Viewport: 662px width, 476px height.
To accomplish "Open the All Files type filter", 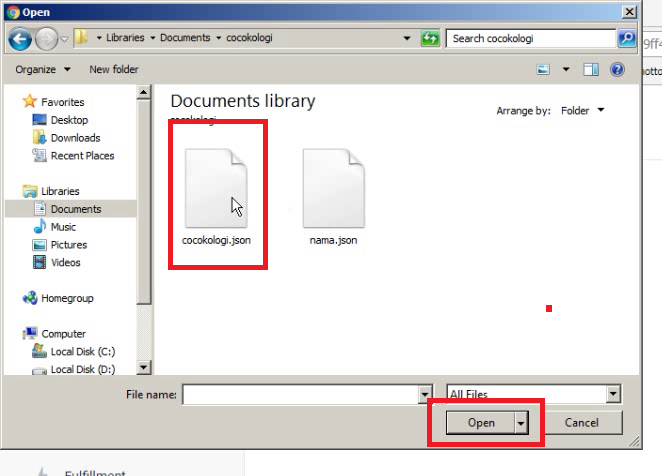I will click(x=534, y=394).
